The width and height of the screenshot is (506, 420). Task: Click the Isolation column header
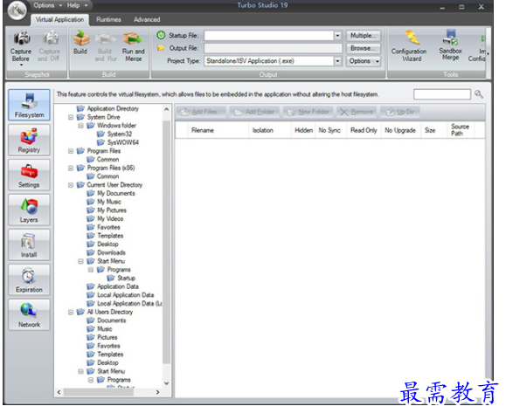(x=270, y=130)
